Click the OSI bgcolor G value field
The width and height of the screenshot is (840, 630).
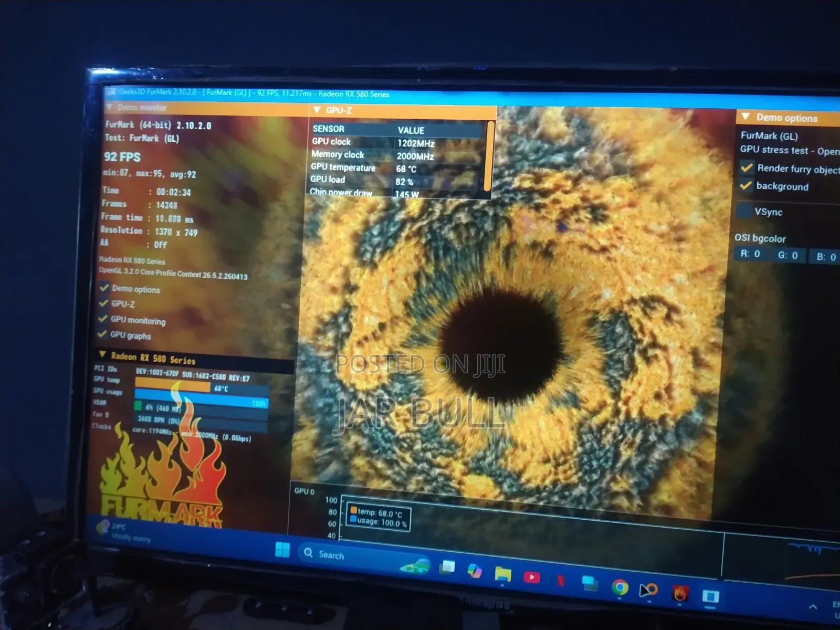787,255
